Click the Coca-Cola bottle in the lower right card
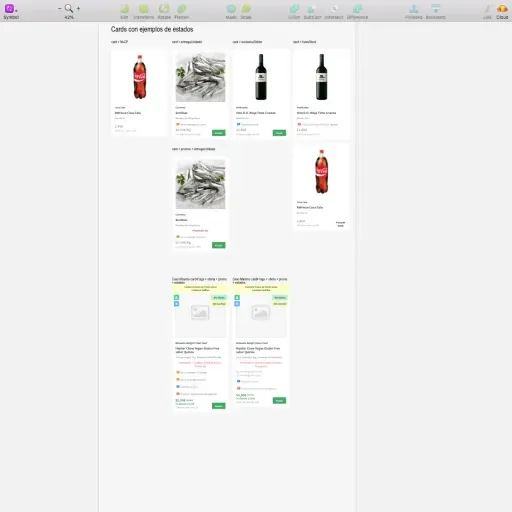The width and height of the screenshot is (512, 512). tap(322, 172)
